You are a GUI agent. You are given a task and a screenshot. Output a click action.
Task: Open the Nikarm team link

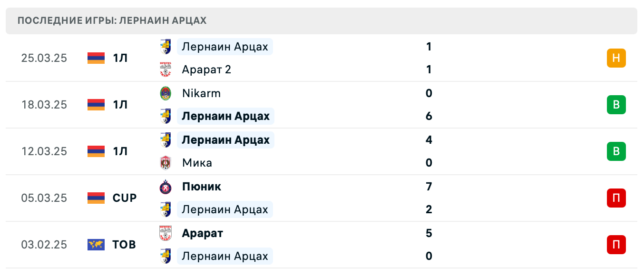(201, 93)
